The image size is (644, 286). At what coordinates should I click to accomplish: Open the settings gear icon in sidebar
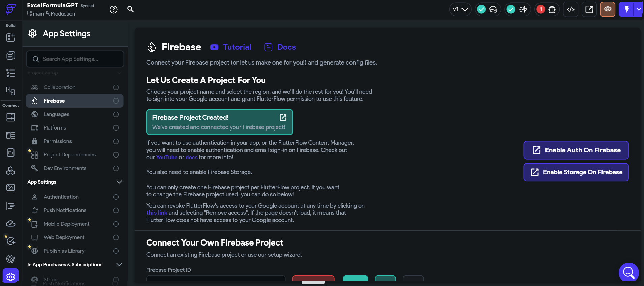point(10,277)
